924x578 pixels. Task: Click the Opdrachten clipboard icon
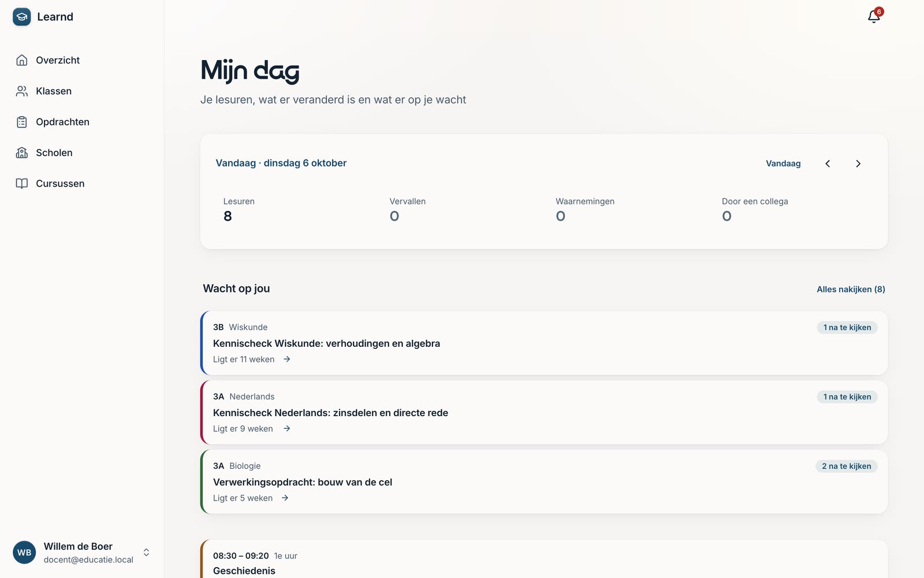pos(22,122)
